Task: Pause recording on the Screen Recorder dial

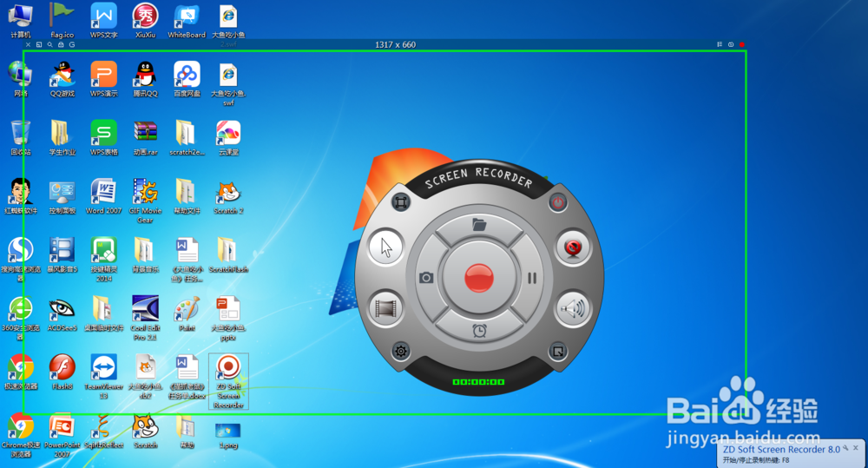Action: 532,278
